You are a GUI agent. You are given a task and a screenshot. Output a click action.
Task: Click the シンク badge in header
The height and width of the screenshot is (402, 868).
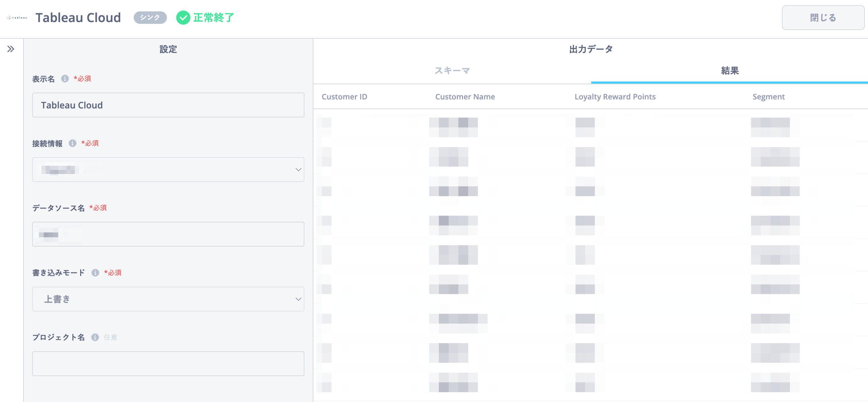(150, 18)
